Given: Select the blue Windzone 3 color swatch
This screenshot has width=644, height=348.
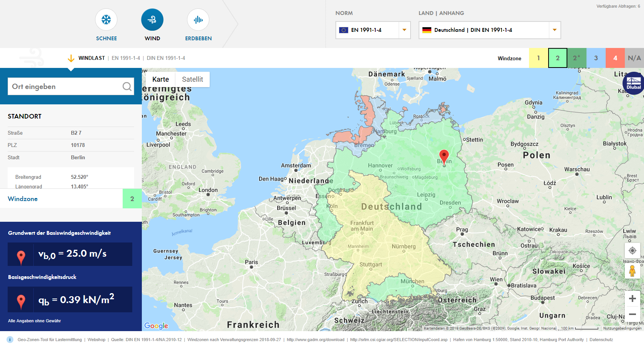Looking at the screenshot, I should pyautogui.click(x=596, y=58).
